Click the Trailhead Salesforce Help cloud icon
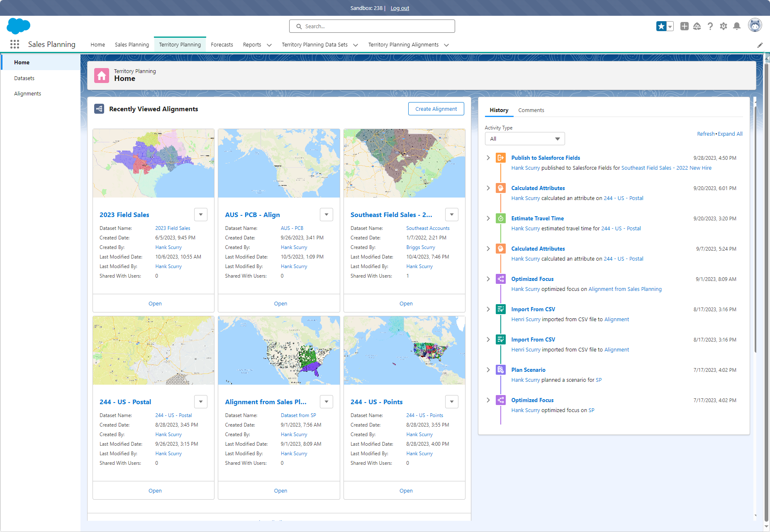 coord(697,26)
